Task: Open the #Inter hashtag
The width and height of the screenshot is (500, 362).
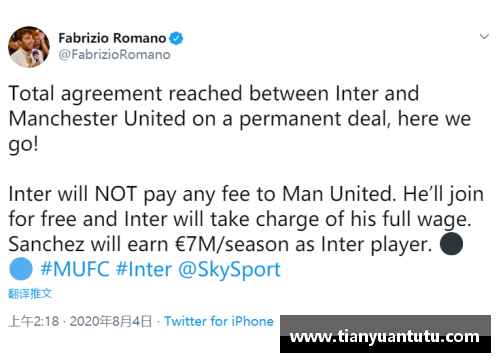Action: point(144,269)
